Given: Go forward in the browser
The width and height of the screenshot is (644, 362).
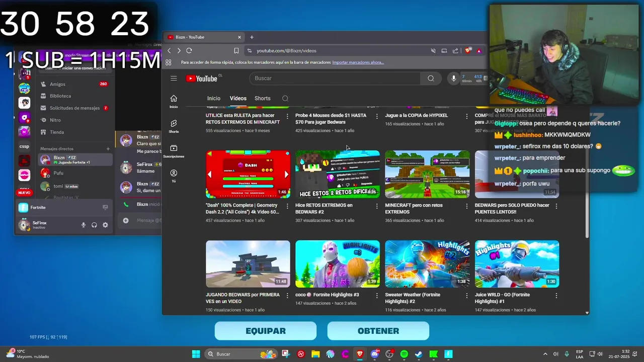Looking at the screenshot, I should [x=179, y=50].
